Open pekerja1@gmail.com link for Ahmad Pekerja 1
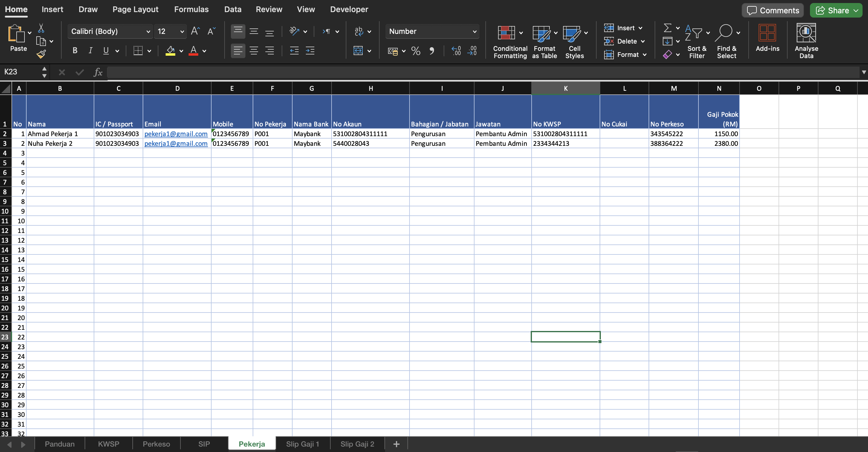Screen dimensions: 868x452 176,134
